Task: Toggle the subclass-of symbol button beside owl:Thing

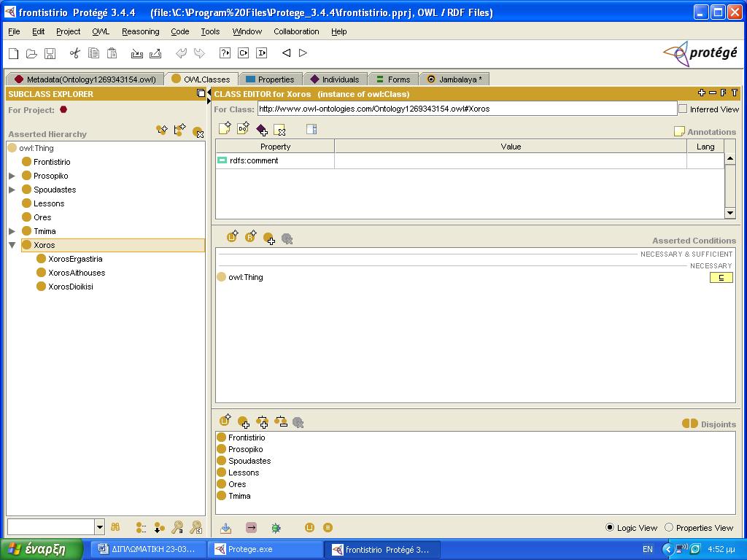Action: [721, 278]
